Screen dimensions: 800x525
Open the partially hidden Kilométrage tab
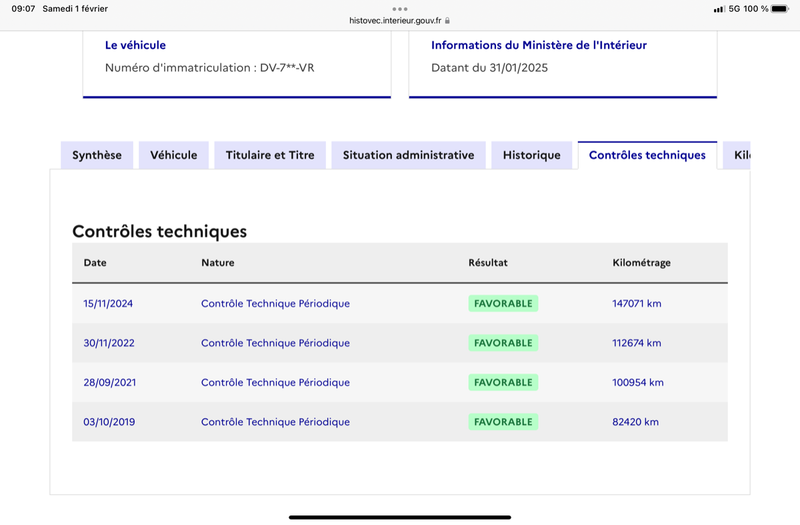click(x=737, y=155)
